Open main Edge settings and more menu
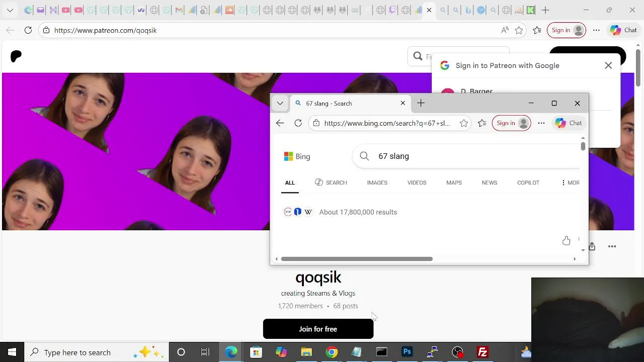This screenshot has height=362, width=644. (596, 30)
